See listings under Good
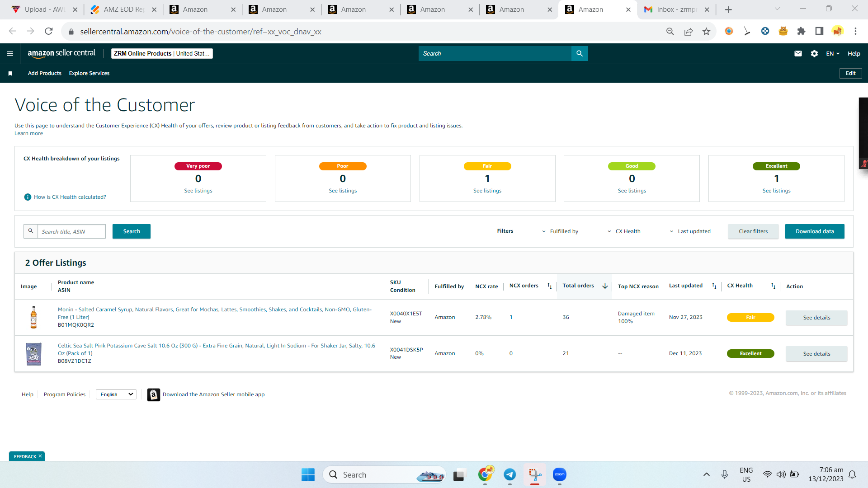Screen dimensions: 868x488 (632, 191)
